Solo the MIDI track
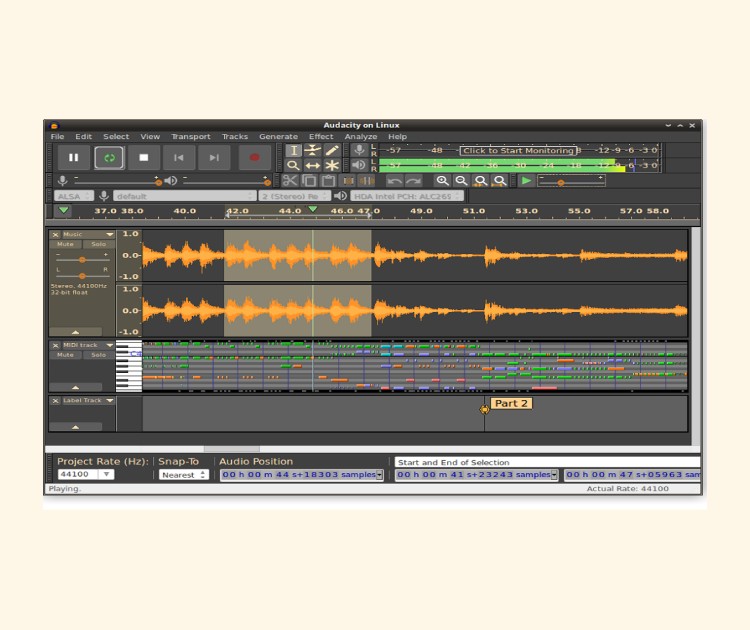This screenshot has height=630, width=750. pos(99,355)
